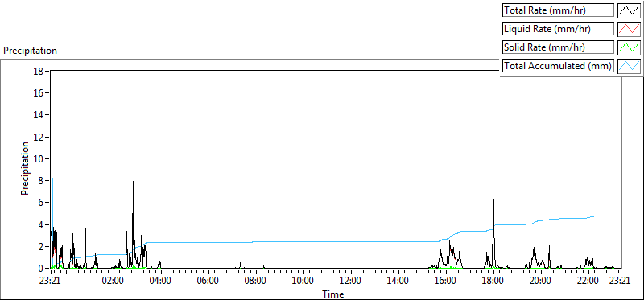Click the Solid Rate green line swatch
This screenshot has height=300, width=644.
click(x=630, y=47)
